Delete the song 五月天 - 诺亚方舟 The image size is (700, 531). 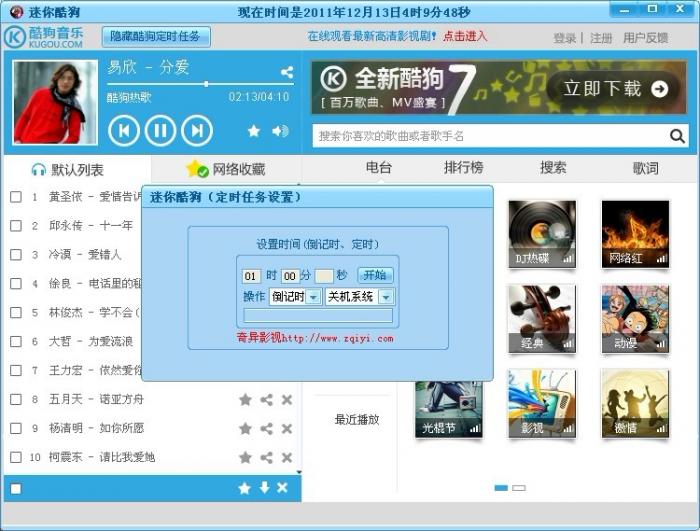click(x=287, y=399)
